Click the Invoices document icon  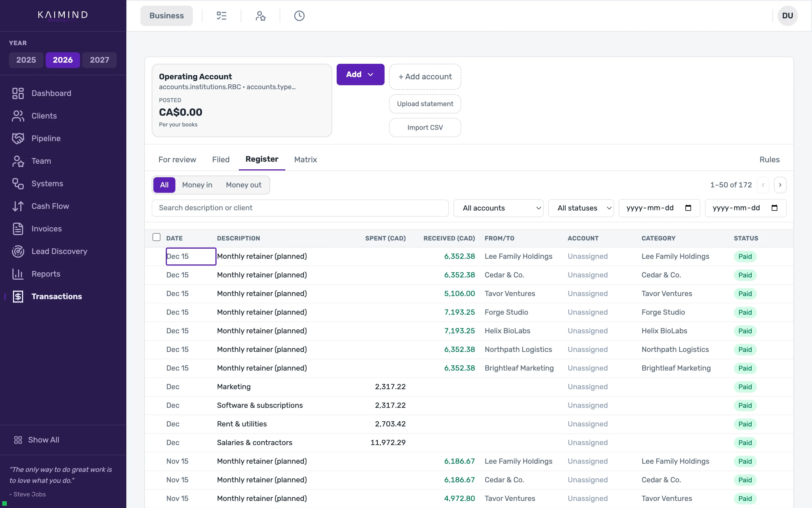(18, 229)
